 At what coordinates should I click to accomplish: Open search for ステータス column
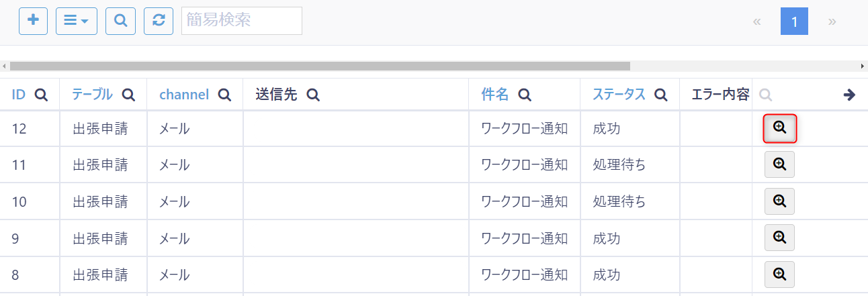(x=661, y=95)
